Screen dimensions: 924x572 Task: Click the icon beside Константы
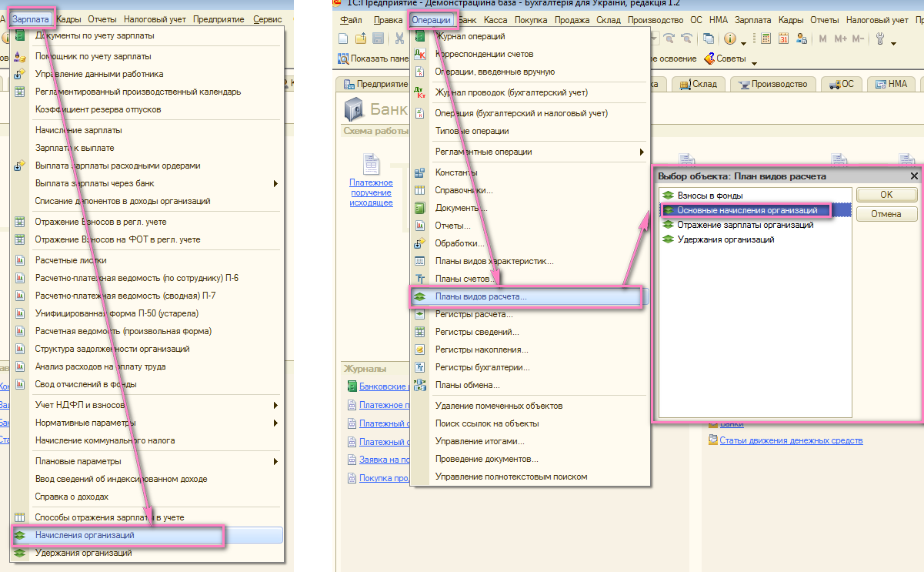tap(420, 172)
